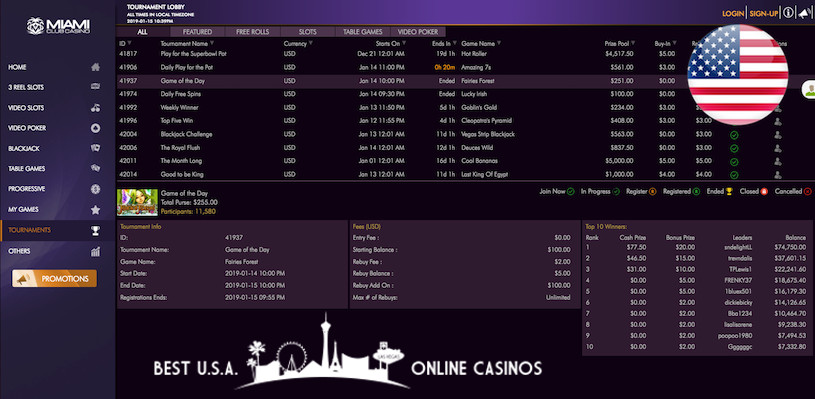Image resolution: width=815 pixels, height=399 pixels.
Task: Click the Blackjack cards icon
Action: pos(96,149)
